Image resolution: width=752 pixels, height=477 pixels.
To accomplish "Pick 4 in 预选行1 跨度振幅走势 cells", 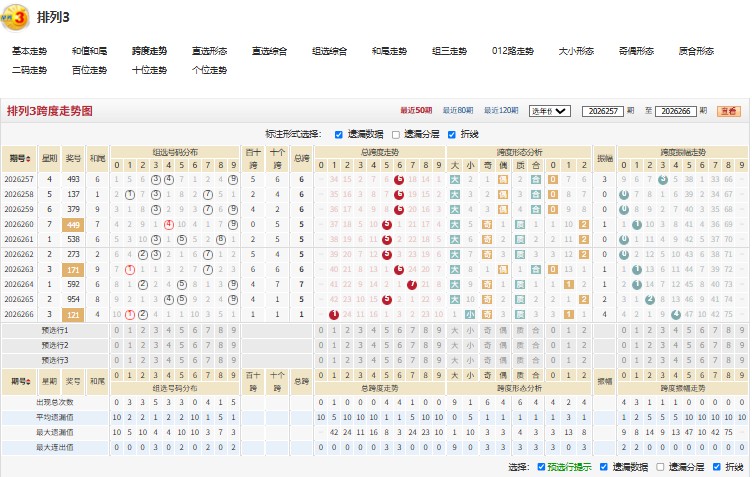I will tap(676, 330).
